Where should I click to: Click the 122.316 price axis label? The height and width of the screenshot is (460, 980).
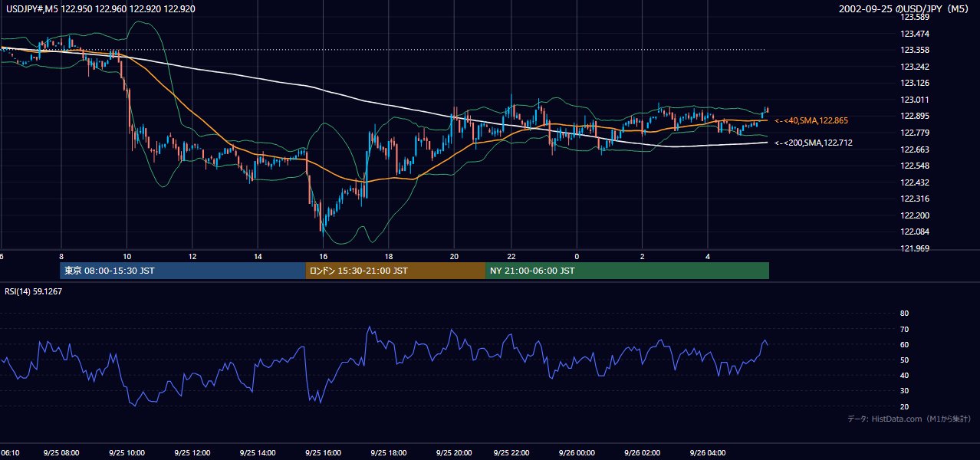915,199
